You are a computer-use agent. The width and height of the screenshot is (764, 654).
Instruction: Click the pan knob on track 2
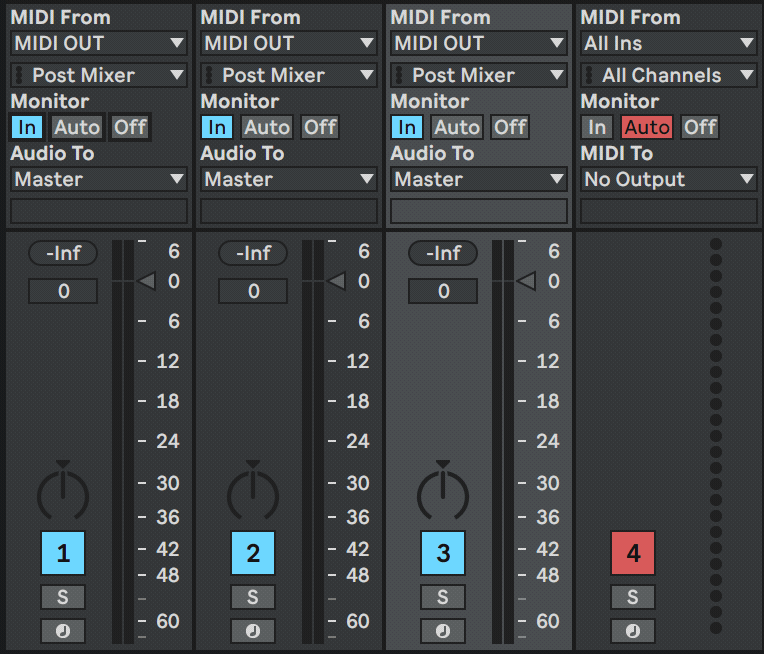pos(253,492)
